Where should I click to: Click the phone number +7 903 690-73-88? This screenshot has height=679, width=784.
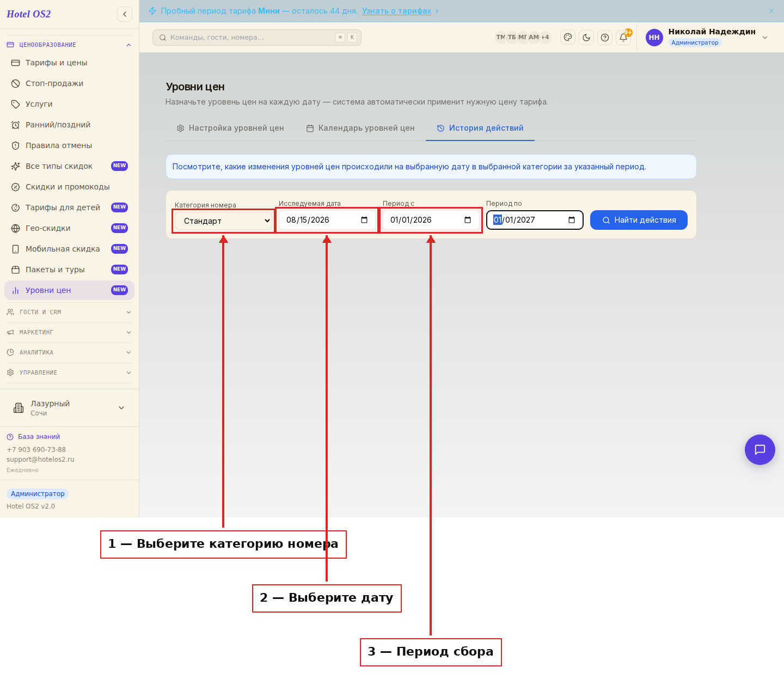tap(36, 450)
